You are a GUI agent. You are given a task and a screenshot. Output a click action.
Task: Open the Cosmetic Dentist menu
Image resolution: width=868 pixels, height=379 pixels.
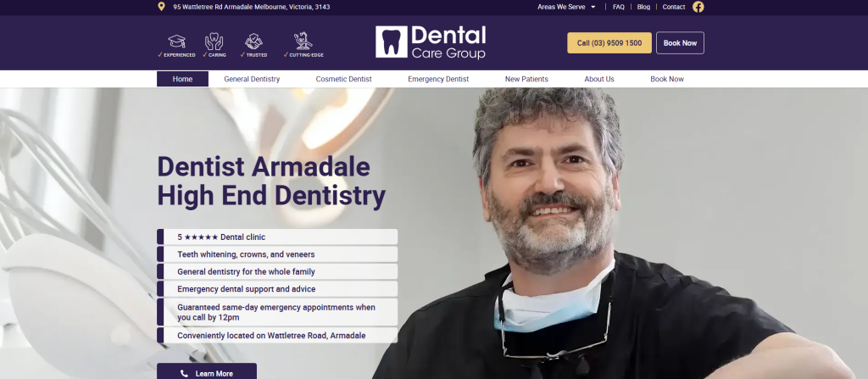pos(343,79)
